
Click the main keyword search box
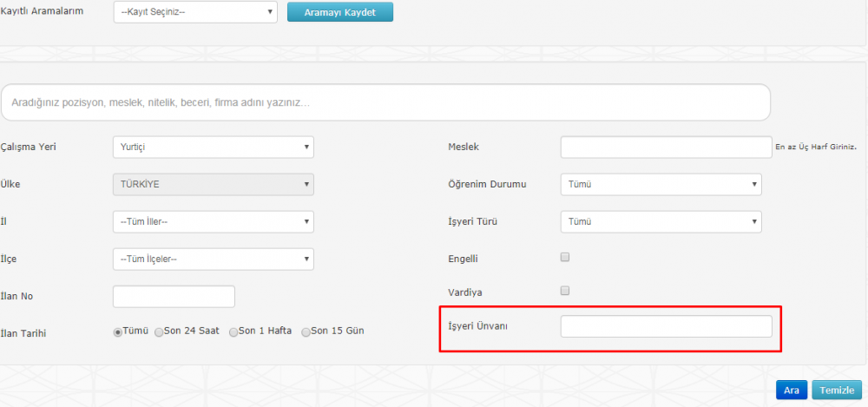[385, 102]
